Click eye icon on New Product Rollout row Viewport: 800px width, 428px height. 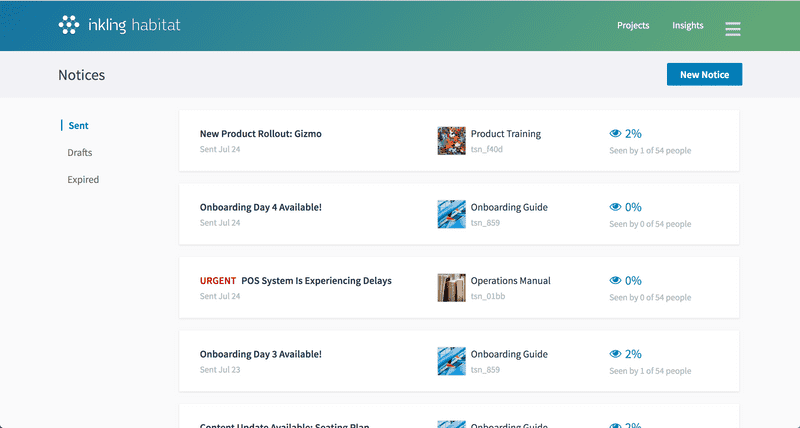[x=615, y=134]
